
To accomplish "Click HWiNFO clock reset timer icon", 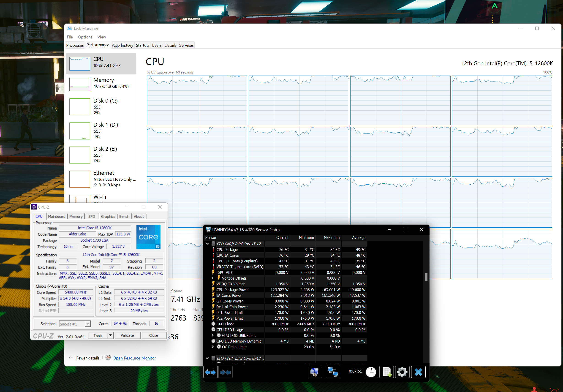I will (371, 372).
